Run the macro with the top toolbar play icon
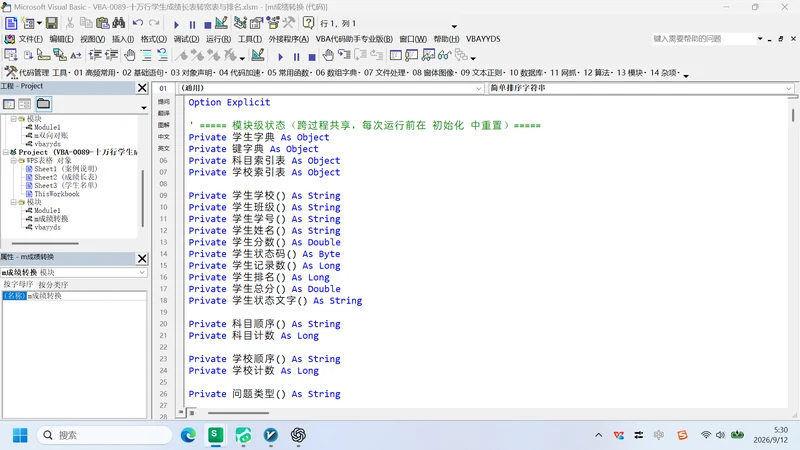This screenshot has height=450, width=800. point(176,24)
